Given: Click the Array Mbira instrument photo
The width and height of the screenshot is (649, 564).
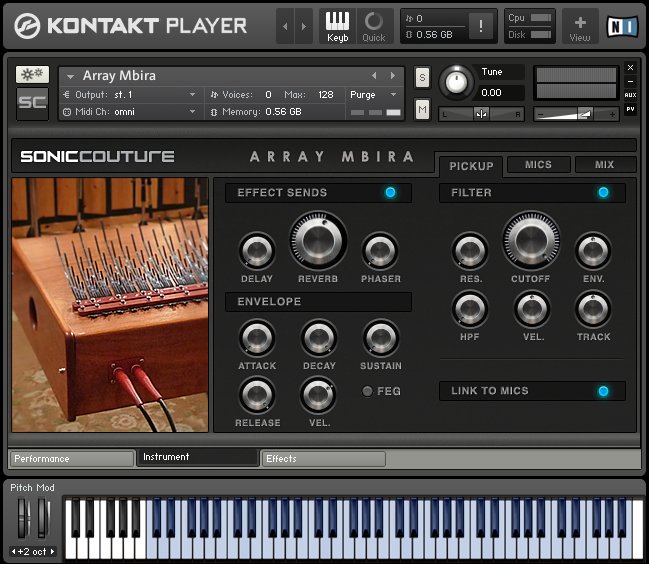Looking at the screenshot, I should [110, 305].
